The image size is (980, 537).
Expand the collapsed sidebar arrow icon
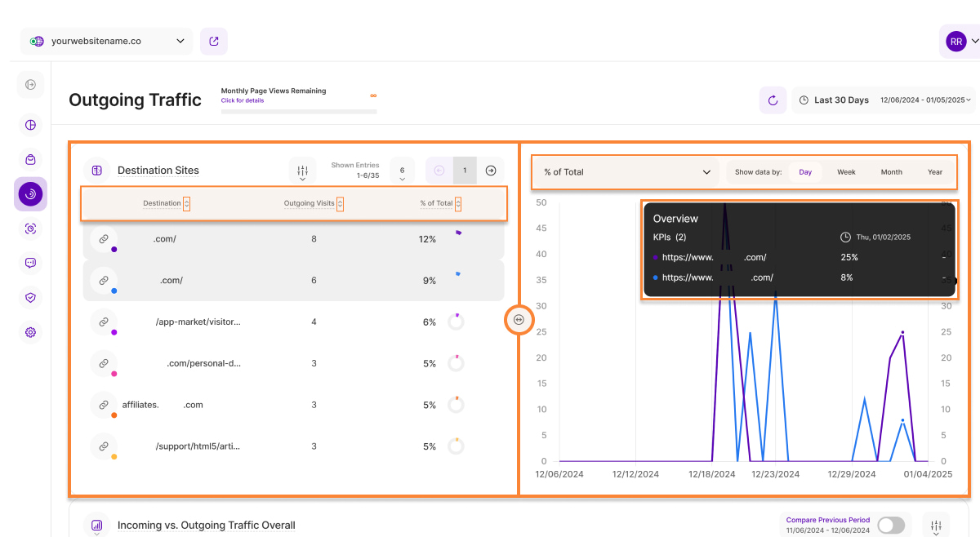coord(30,85)
